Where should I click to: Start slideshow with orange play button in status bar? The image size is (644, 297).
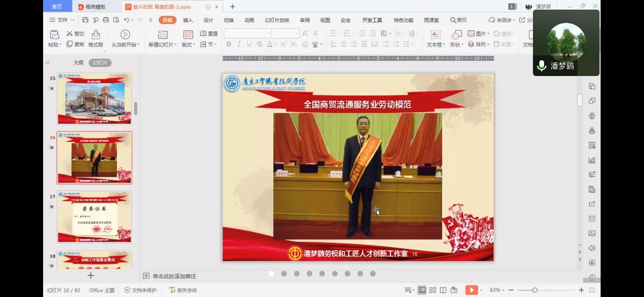coord(472,290)
